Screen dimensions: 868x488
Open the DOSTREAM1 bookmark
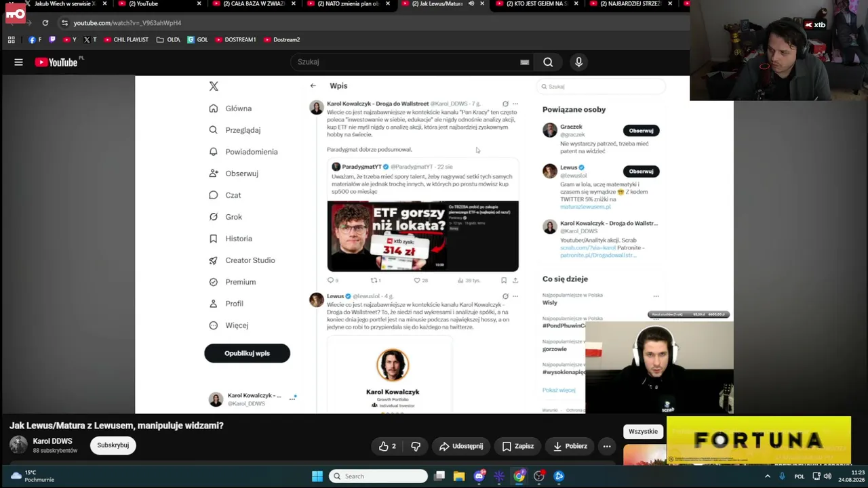click(x=235, y=40)
